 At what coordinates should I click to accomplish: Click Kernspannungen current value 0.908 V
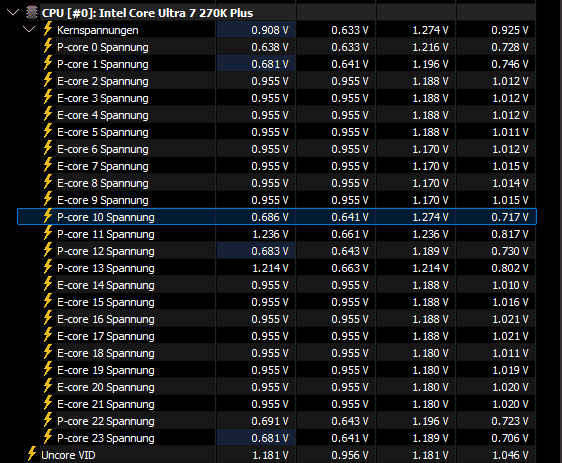point(270,30)
